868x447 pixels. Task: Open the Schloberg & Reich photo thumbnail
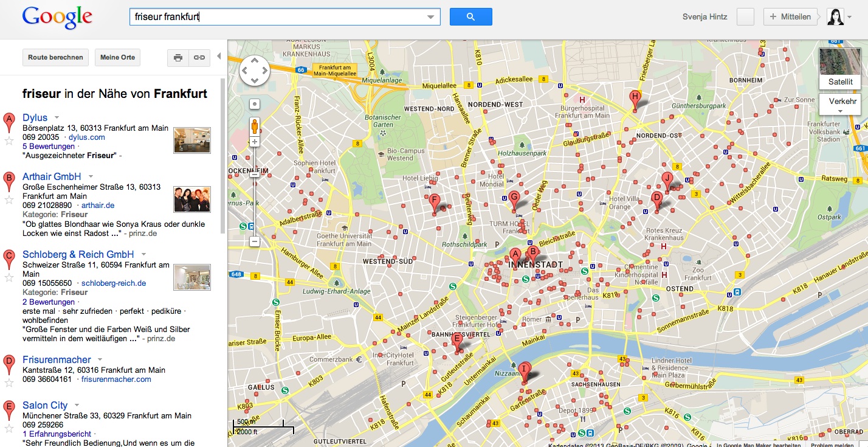click(192, 277)
